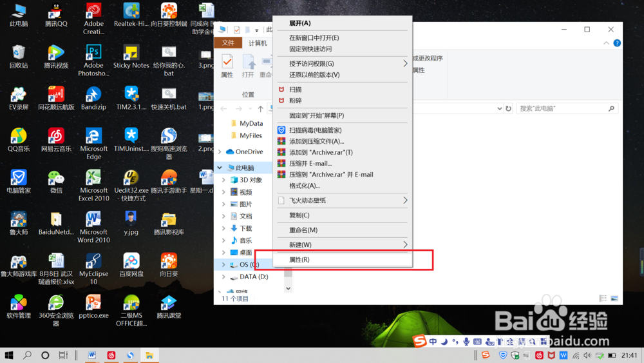Open the 飞火动态壁纸 submenu
This screenshot has height=363, width=644.
tap(343, 201)
